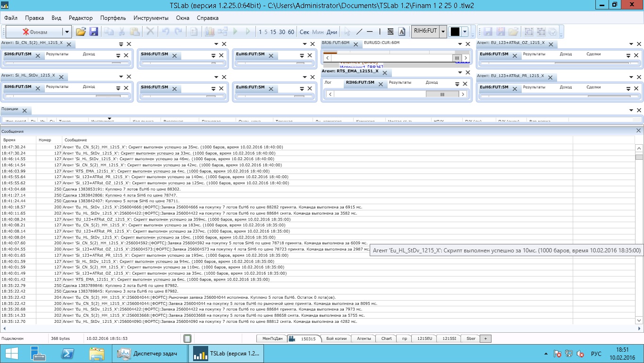Expand the Финам connection dropdown
644x363 pixels.
coord(67,32)
